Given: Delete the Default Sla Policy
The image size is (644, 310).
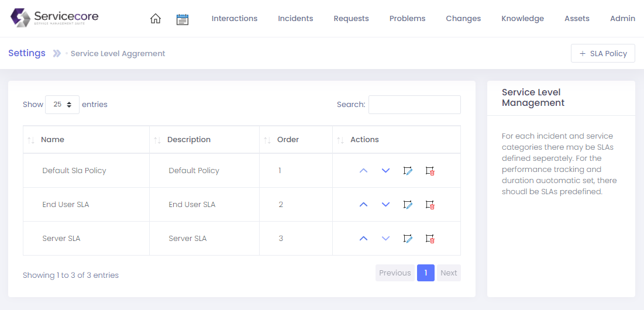Looking at the screenshot, I should 430,171.
